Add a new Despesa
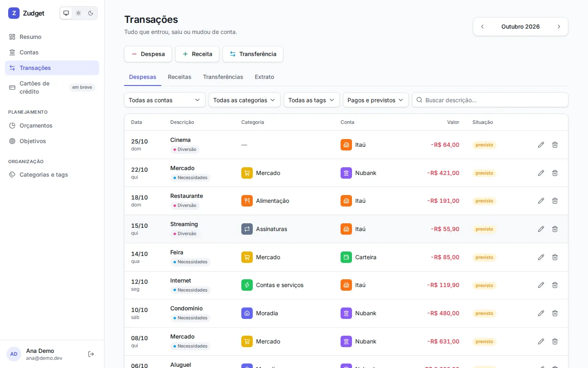Image resolution: width=588 pixels, height=368 pixels. pyautogui.click(x=148, y=54)
